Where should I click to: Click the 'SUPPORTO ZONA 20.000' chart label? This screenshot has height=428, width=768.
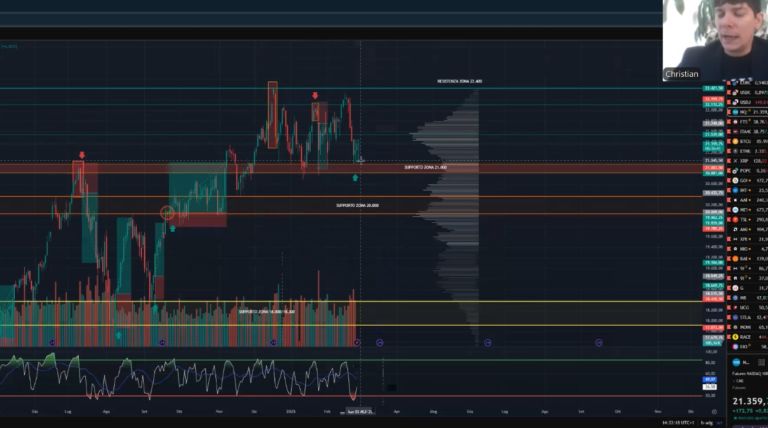tap(357, 206)
